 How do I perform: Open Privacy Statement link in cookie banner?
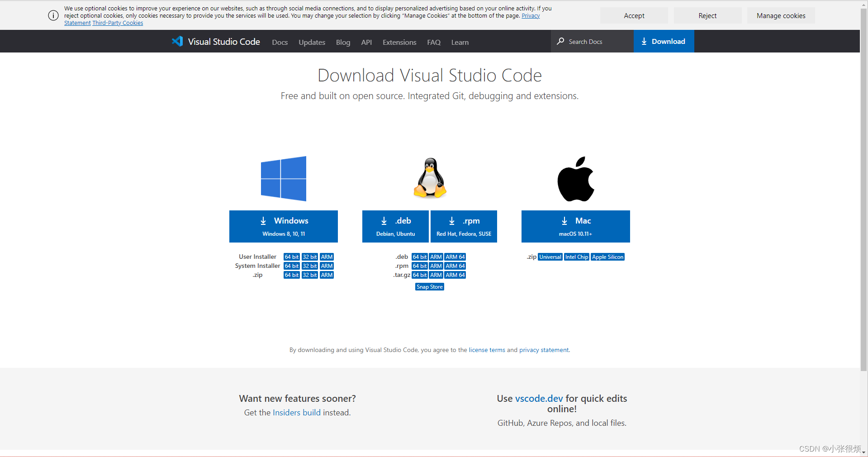tap(531, 16)
